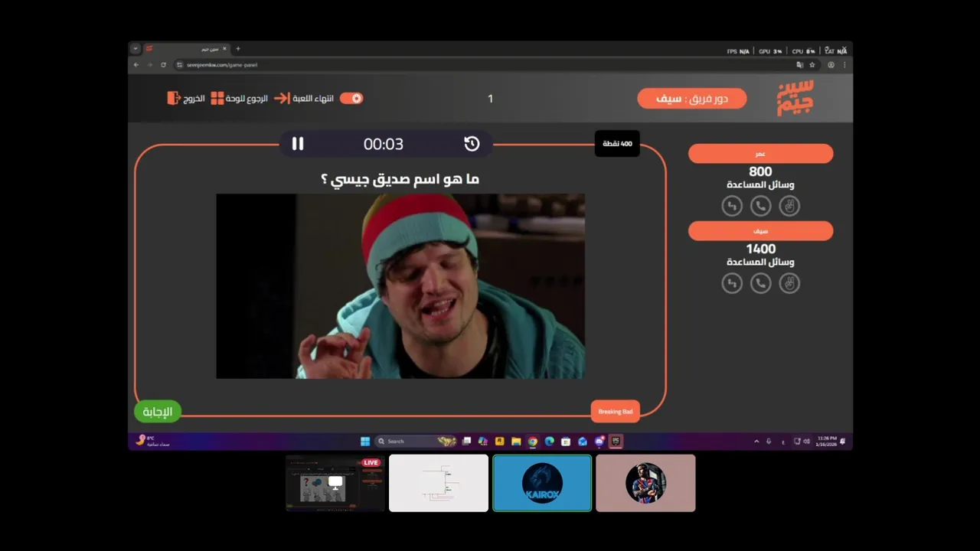Click the 400 نقطة points badge
Image resolution: width=980 pixels, height=551 pixels.
click(617, 144)
